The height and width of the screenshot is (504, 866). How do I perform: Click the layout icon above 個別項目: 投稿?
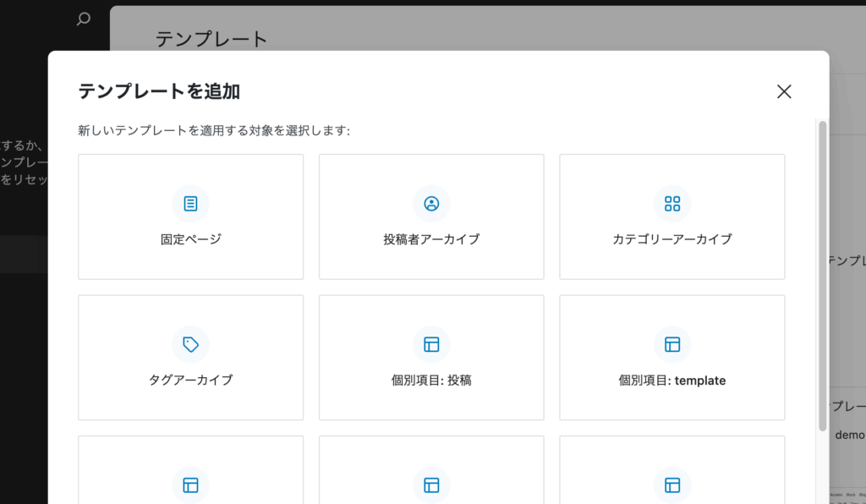coord(431,344)
